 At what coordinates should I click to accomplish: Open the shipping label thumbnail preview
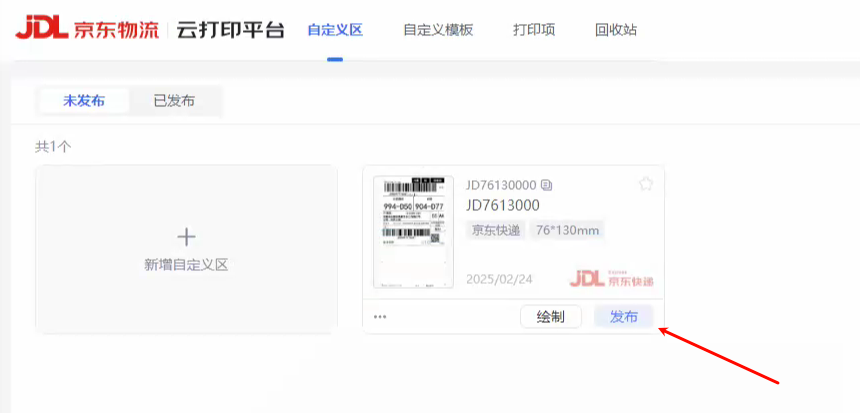(x=414, y=232)
